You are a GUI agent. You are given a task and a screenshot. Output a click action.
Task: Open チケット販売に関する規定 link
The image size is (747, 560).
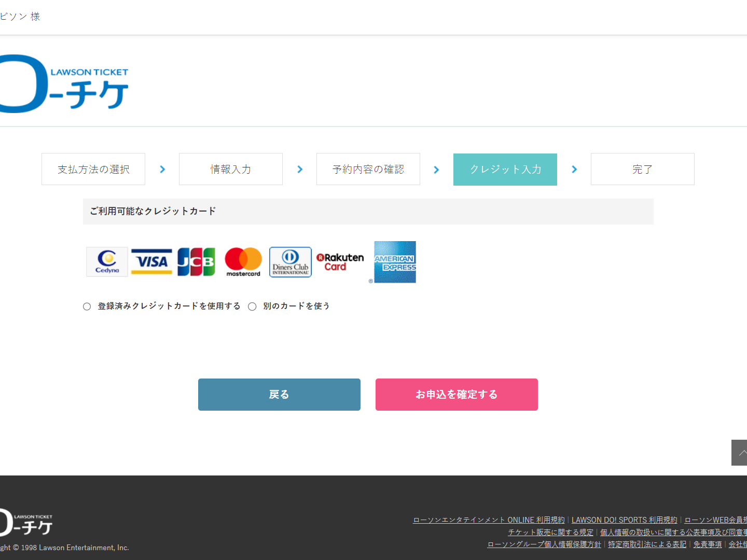pyautogui.click(x=550, y=533)
